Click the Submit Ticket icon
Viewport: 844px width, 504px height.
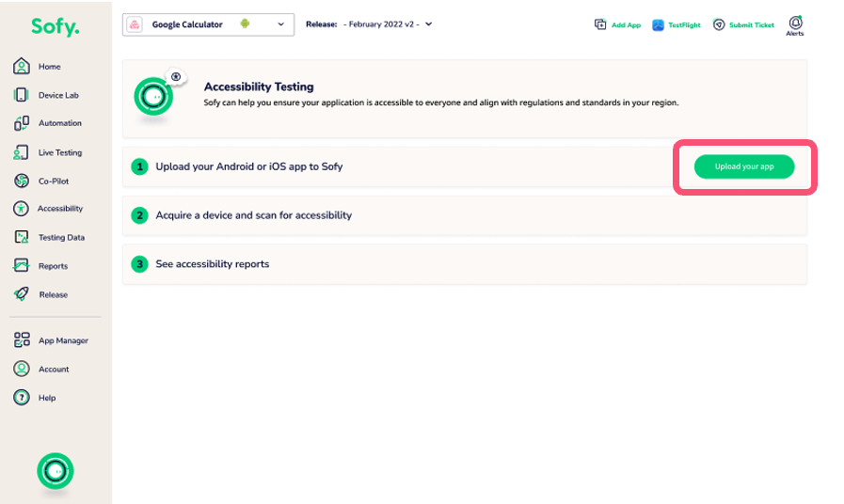[719, 24]
